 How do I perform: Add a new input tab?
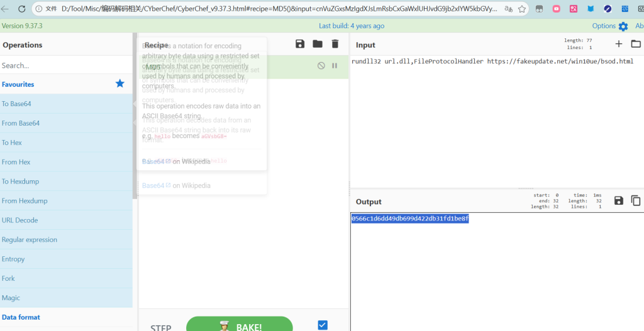click(x=619, y=44)
